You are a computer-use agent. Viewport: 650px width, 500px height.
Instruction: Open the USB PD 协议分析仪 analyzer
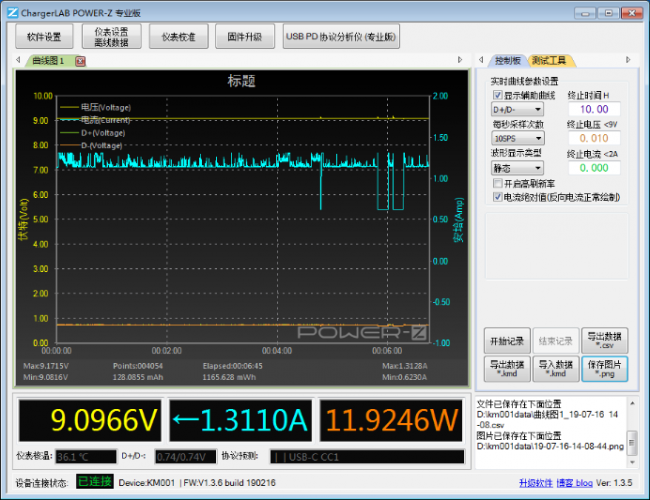pos(341,36)
